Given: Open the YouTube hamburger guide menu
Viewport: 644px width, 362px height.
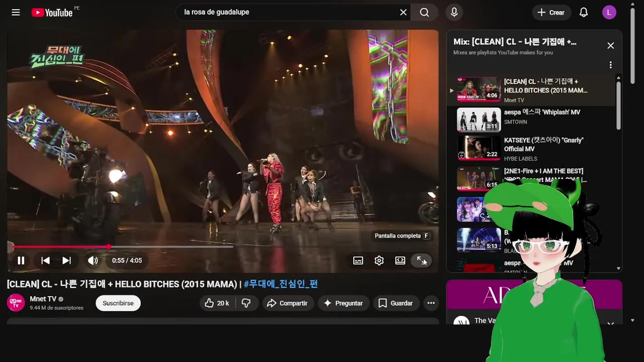Looking at the screenshot, I should (x=16, y=13).
